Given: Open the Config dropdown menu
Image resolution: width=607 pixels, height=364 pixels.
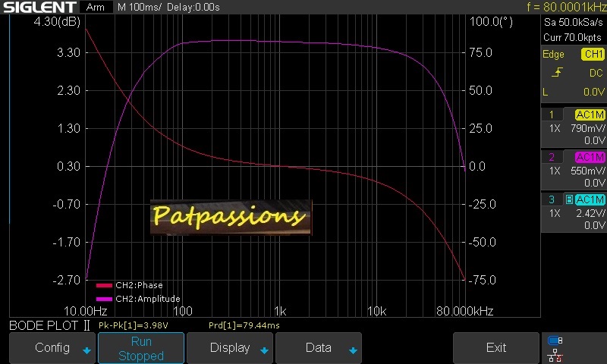Looking at the screenshot, I should pos(52,348).
